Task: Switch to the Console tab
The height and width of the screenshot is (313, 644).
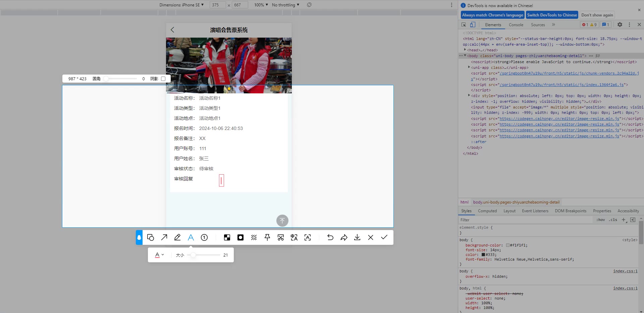Action: (x=516, y=25)
